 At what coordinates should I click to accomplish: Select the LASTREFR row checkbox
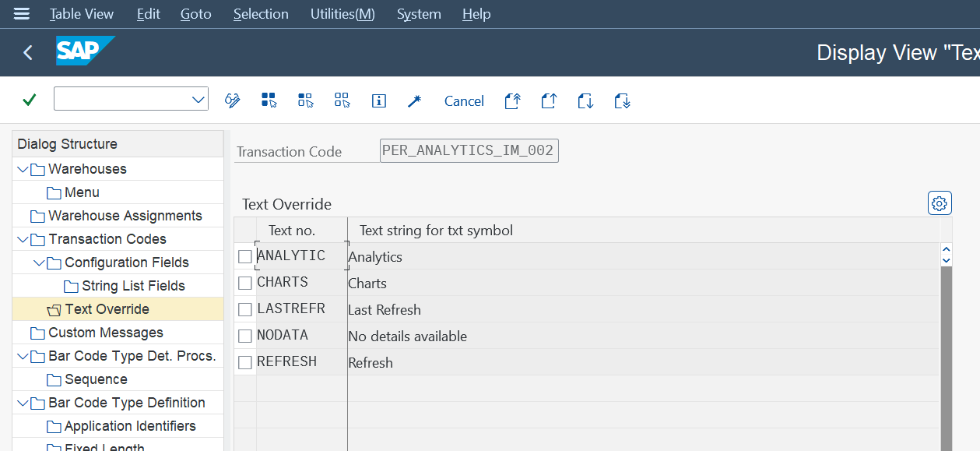click(x=245, y=310)
